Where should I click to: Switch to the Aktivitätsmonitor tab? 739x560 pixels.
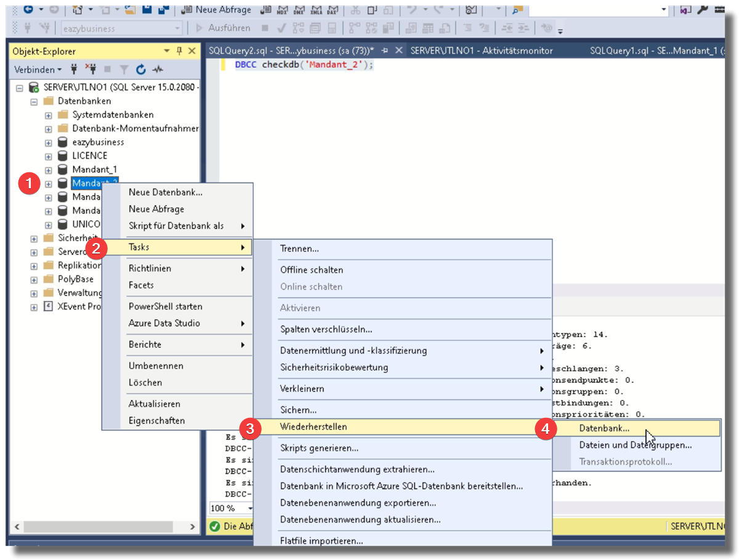482,50
